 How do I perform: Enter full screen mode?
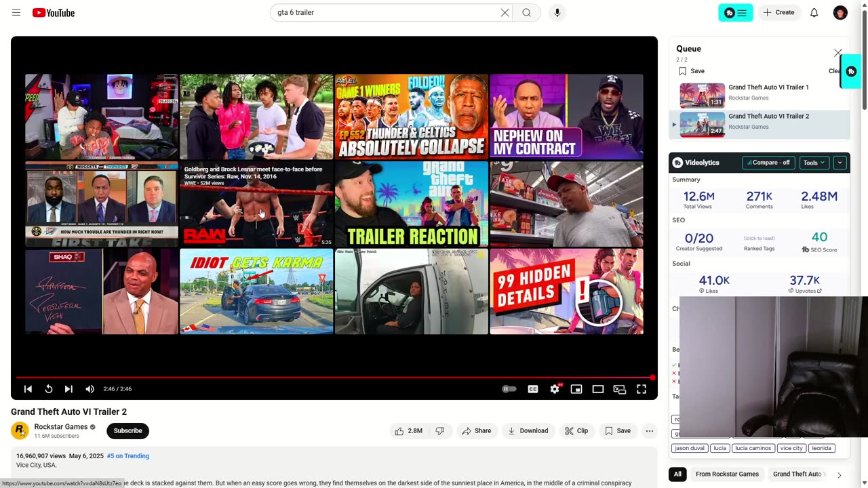pos(642,389)
